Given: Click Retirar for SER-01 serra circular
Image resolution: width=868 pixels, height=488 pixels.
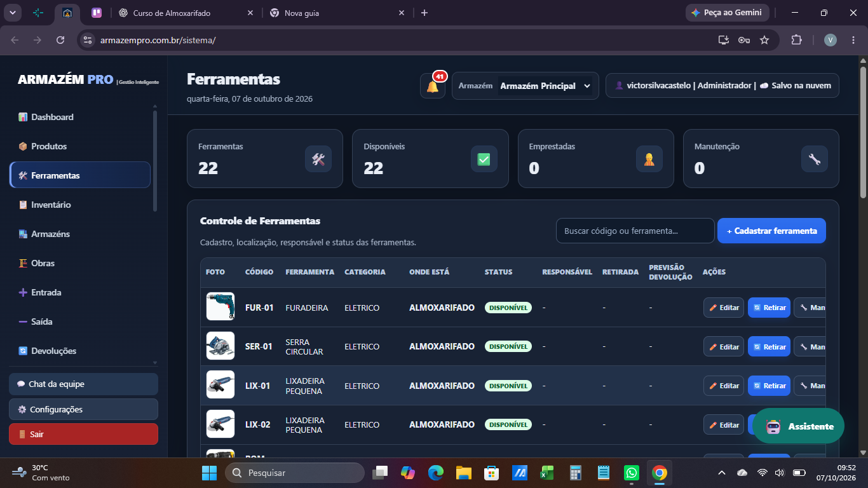Looking at the screenshot, I should point(769,346).
